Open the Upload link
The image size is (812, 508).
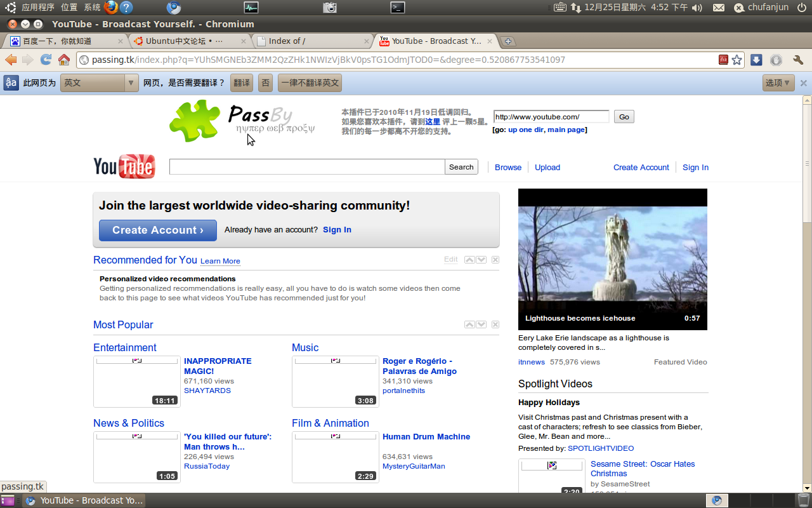[547, 168]
